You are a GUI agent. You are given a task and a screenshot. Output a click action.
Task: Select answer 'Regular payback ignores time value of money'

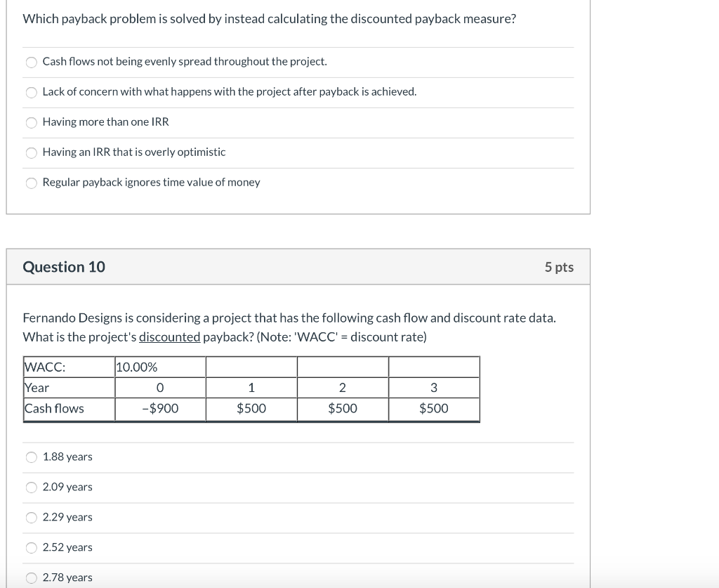31,183
